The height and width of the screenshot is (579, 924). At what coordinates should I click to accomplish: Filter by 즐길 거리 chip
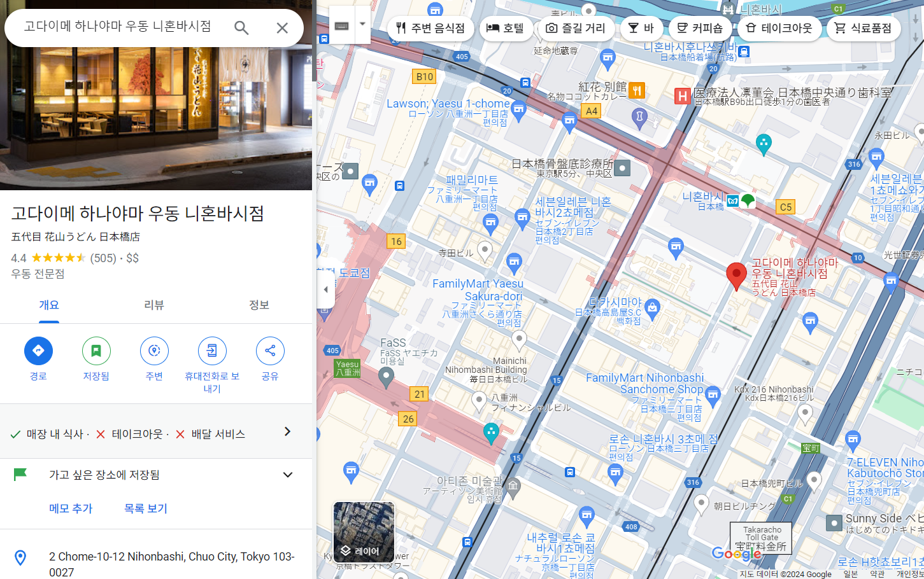tap(576, 29)
